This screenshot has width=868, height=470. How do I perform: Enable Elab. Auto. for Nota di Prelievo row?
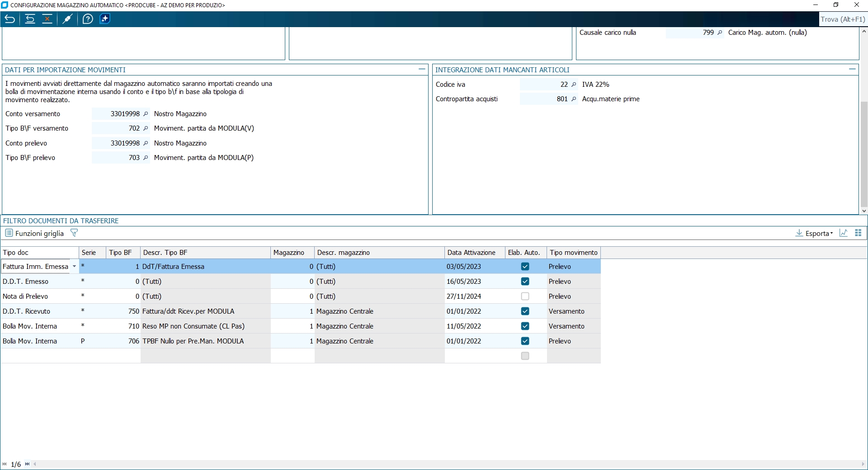point(525,296)
